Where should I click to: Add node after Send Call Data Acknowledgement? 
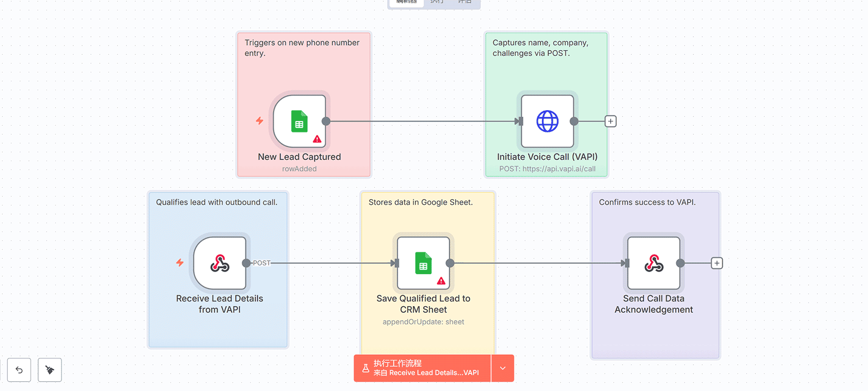click(x=717, y=263)
